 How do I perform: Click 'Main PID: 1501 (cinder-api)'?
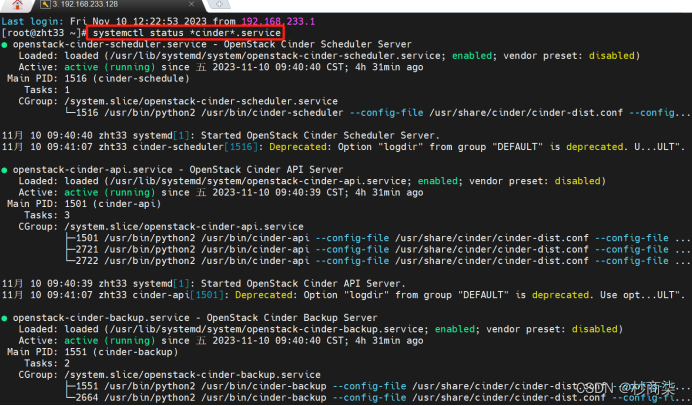coord(84,204)
